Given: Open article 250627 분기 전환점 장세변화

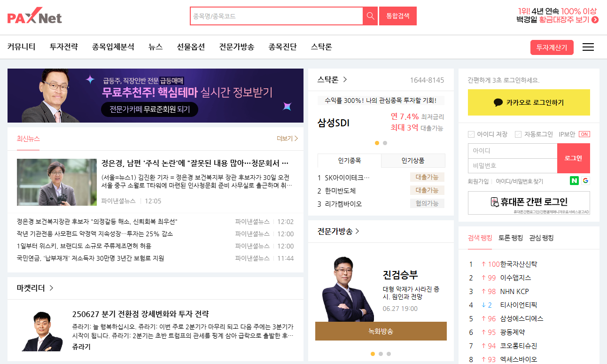Looking at the screenshot, I should pos(140,314).
